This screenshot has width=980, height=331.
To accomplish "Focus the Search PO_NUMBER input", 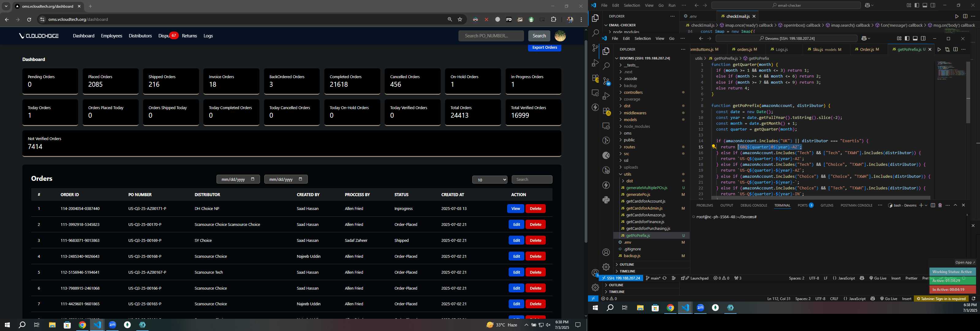I will (491, 36).
